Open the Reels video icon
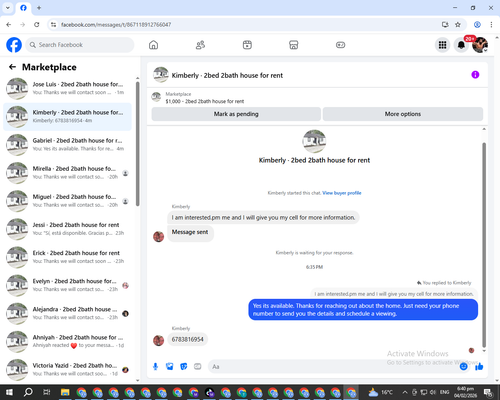The height and width of the screenshot is (400, 500). [x=247, y=45]
